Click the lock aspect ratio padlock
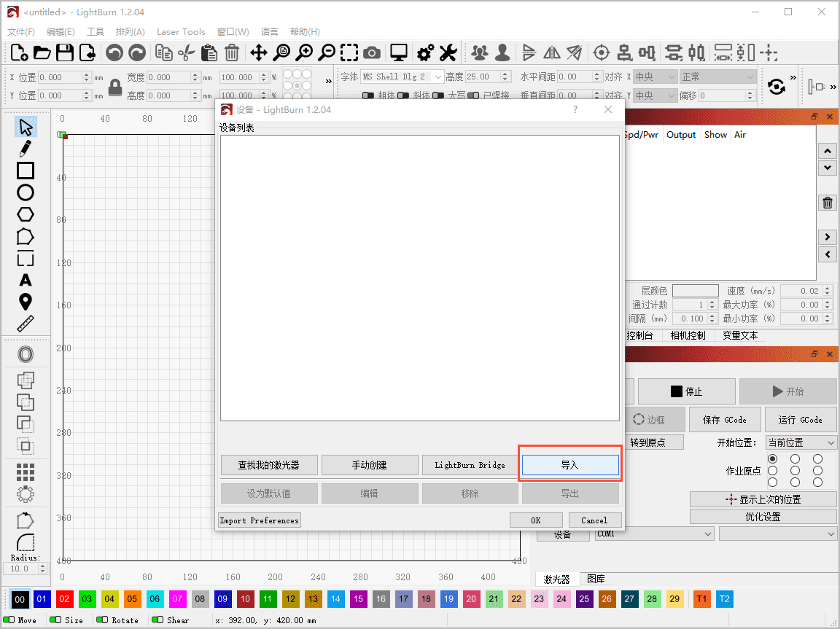The width and height of the screenshot is (840, 629). tap(114, 87)
